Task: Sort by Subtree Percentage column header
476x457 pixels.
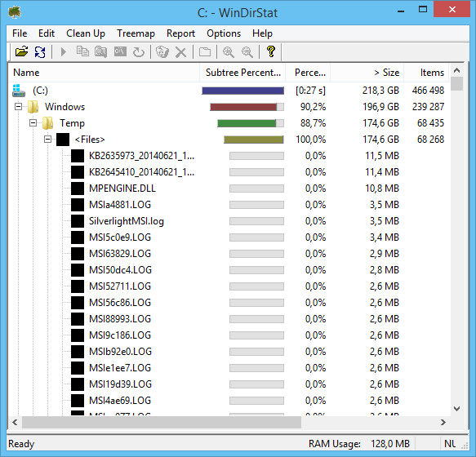Action: (x=242, y=73)
